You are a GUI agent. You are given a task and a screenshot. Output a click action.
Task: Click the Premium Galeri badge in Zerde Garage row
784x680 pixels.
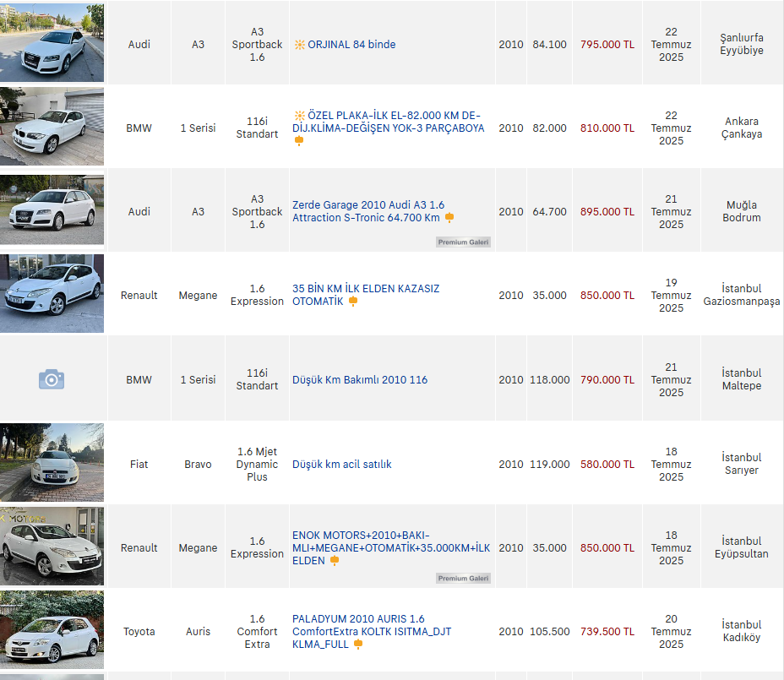pos(463,242)
